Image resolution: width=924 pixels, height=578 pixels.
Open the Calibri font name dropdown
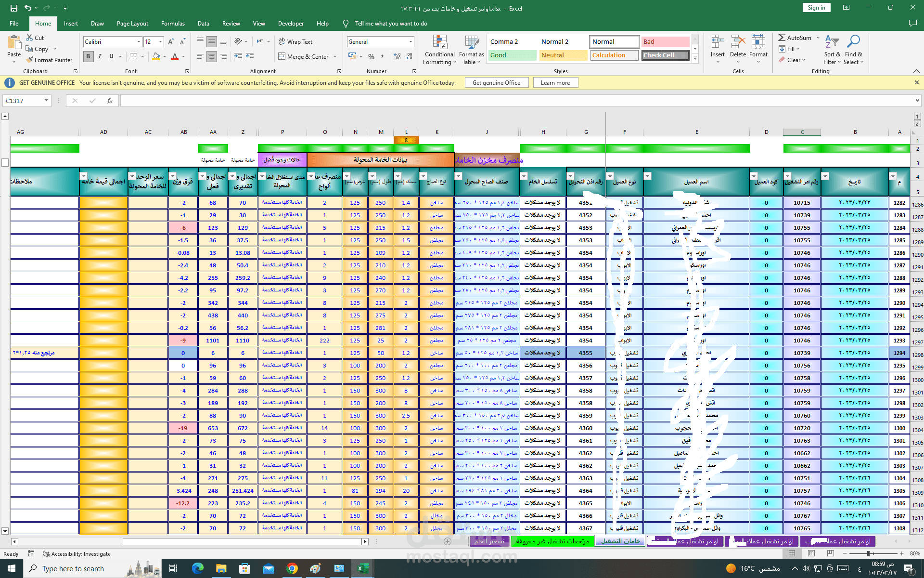(139, 42)
